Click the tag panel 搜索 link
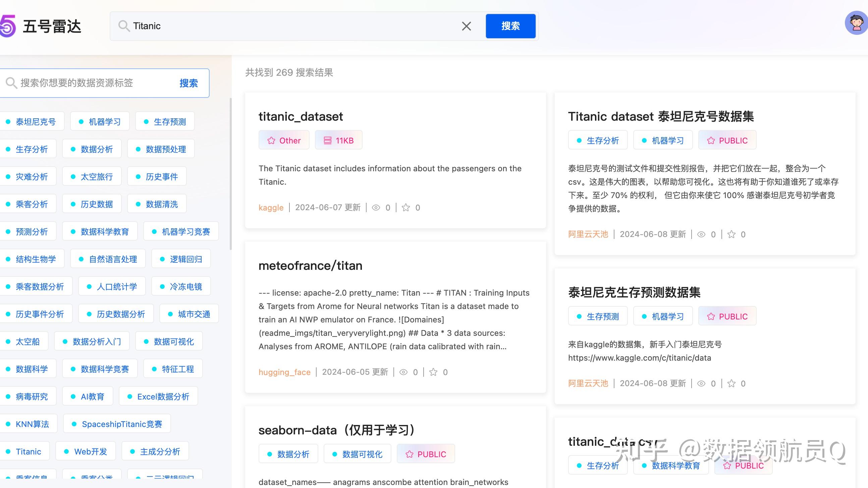The width and height of the screenshot is (868, 488). pyautogui.click(x=188, y=83)
